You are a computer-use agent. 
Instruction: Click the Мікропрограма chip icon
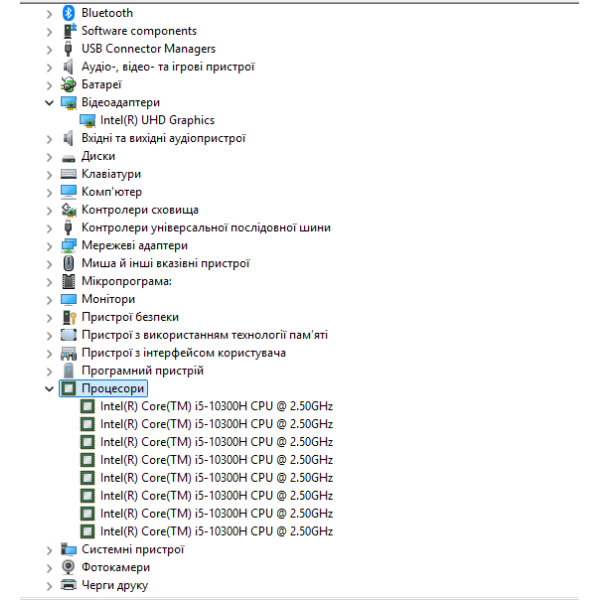click(68, 282)
